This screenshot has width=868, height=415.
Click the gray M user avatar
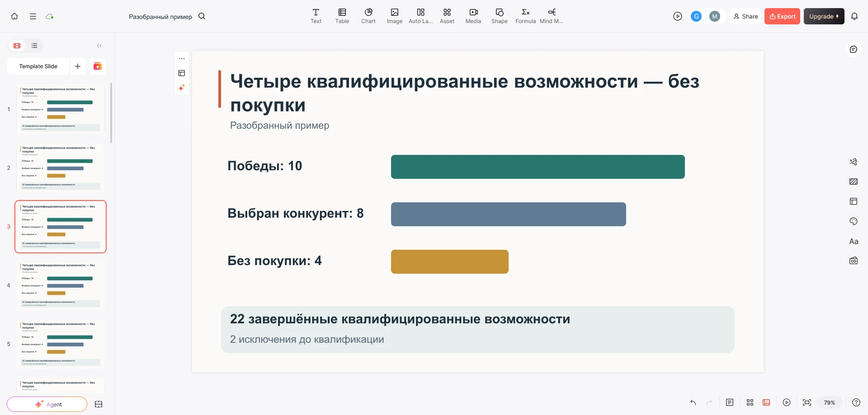pos(715,16)
